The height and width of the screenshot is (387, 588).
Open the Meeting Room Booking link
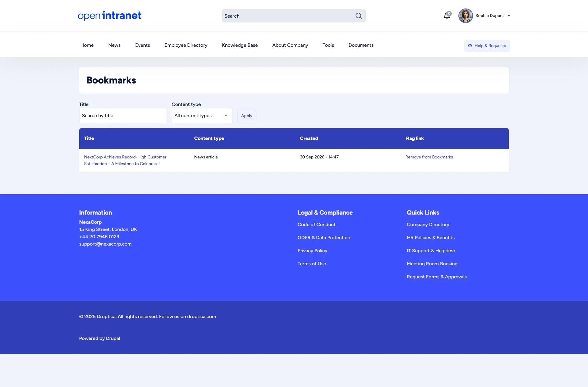(x=432, y=264)
